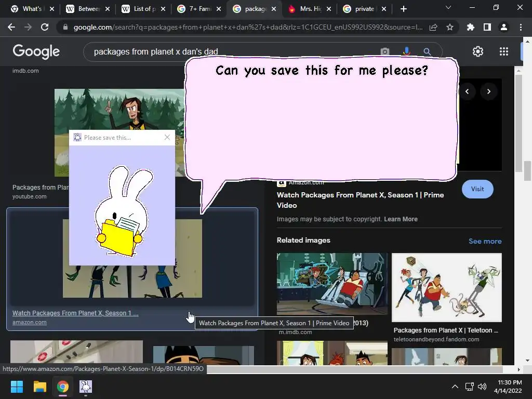
Task: Click the horizontal scrollbar at bottom
Action: coord(354,369)
